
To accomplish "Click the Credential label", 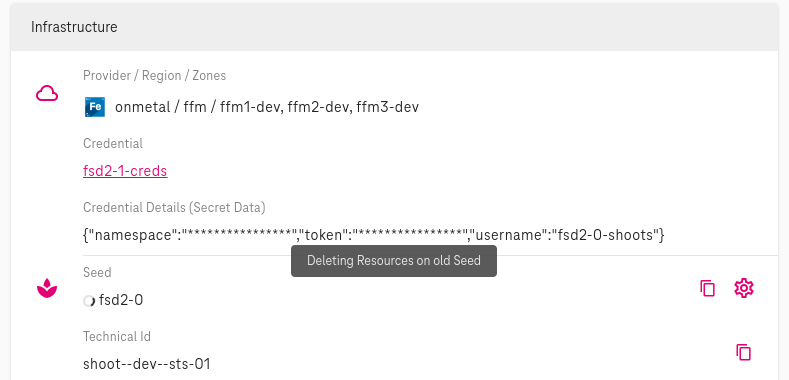I will [113, 143].
